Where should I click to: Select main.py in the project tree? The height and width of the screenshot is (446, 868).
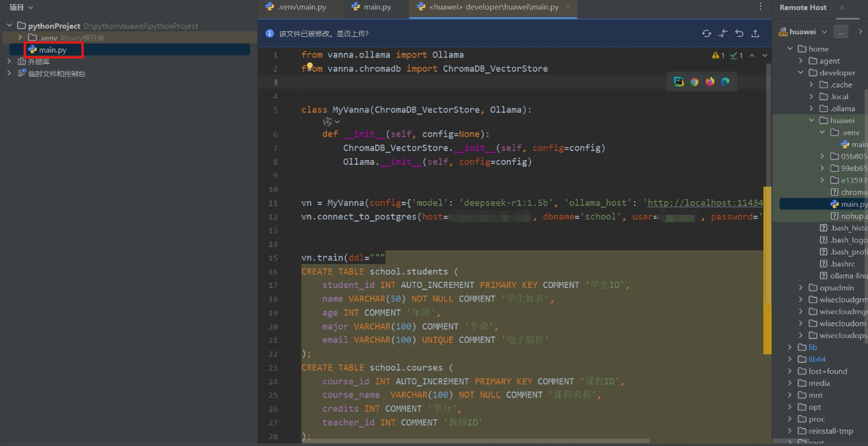click(x=52, y=50)
